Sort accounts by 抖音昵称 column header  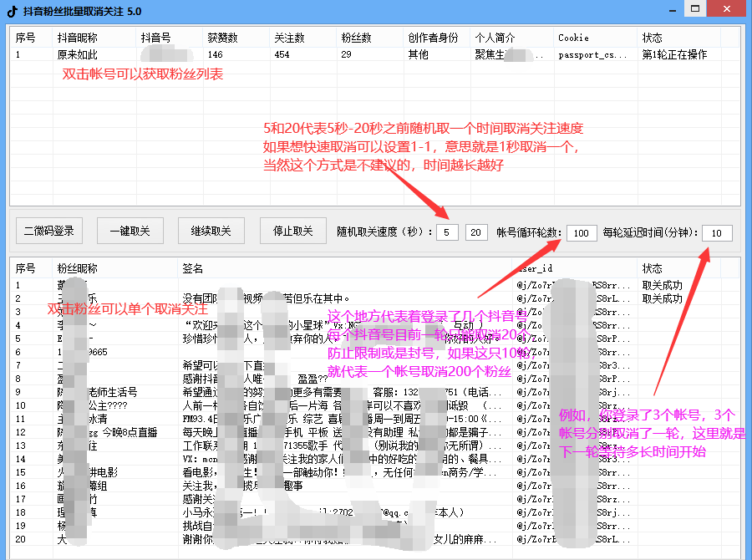94,38
